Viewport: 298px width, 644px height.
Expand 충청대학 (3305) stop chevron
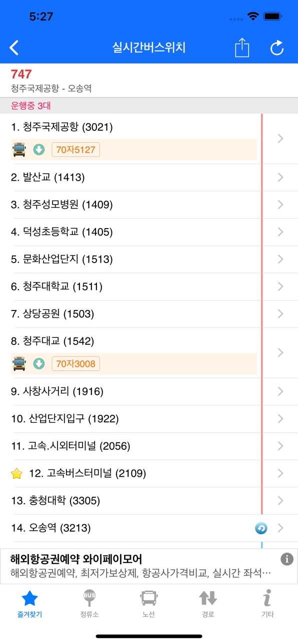tap(280, 501)
